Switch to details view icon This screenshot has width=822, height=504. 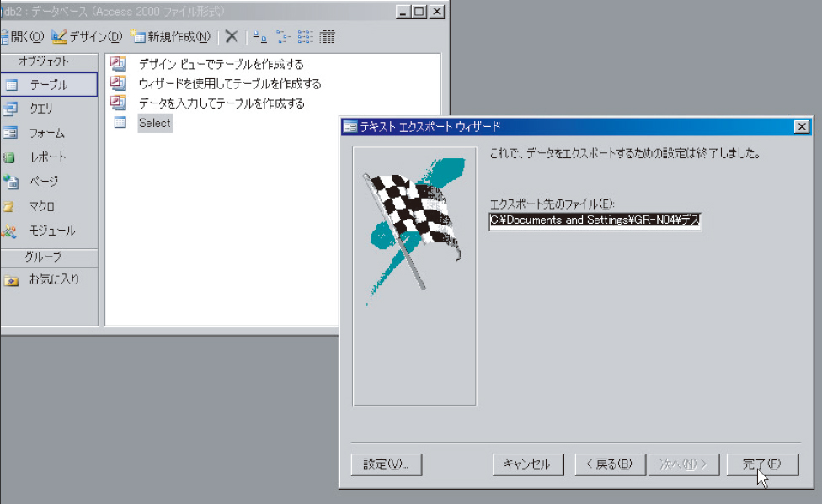327,37
